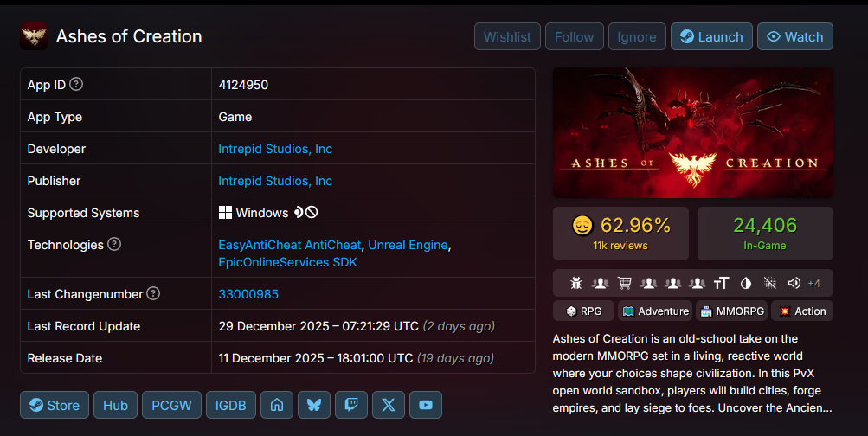This screenshot has width=868, height=436.
Task: Open the App ID help question mark
Action: coord(76,84)
